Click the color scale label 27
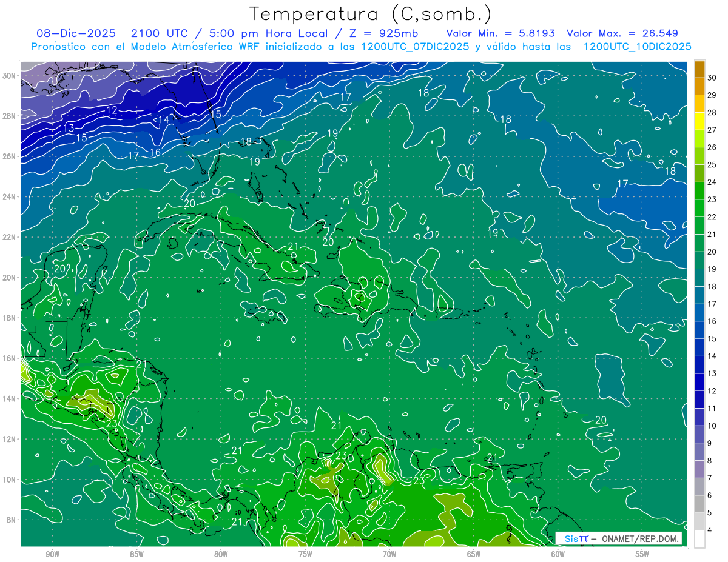Screen dimensions: 728x562 pyautogui.click(x=712, y=130)
